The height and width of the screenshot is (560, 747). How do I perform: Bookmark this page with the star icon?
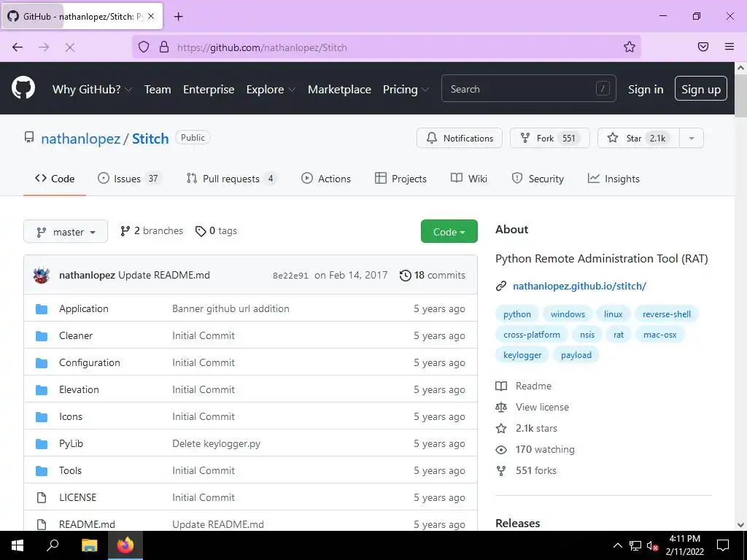630,47
